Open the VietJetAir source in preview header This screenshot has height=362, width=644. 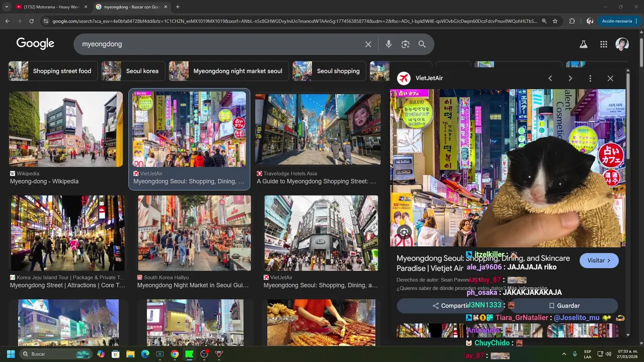[x=420, y=78]
